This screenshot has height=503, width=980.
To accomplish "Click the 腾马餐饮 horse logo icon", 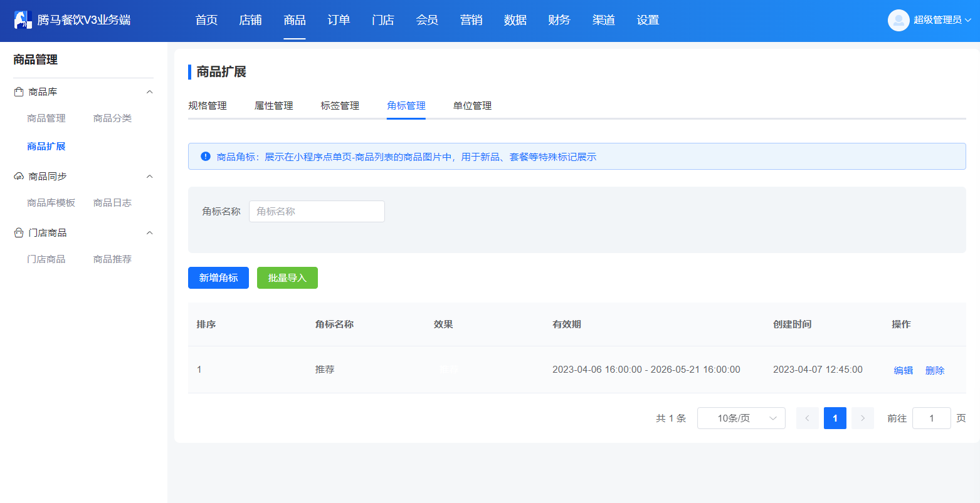I will pyautogui.click(x=23, y=20).
